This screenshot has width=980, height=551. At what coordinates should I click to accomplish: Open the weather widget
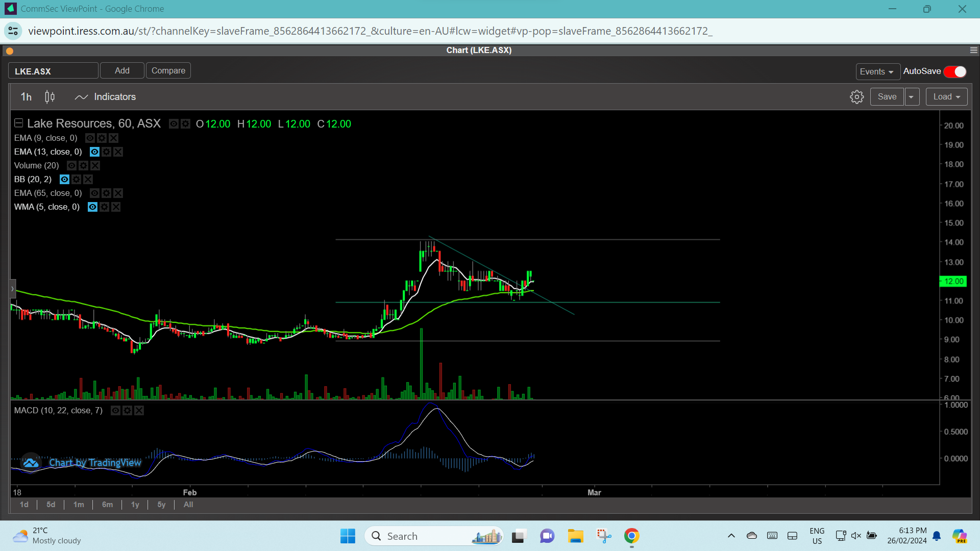[x=47, y=536]
